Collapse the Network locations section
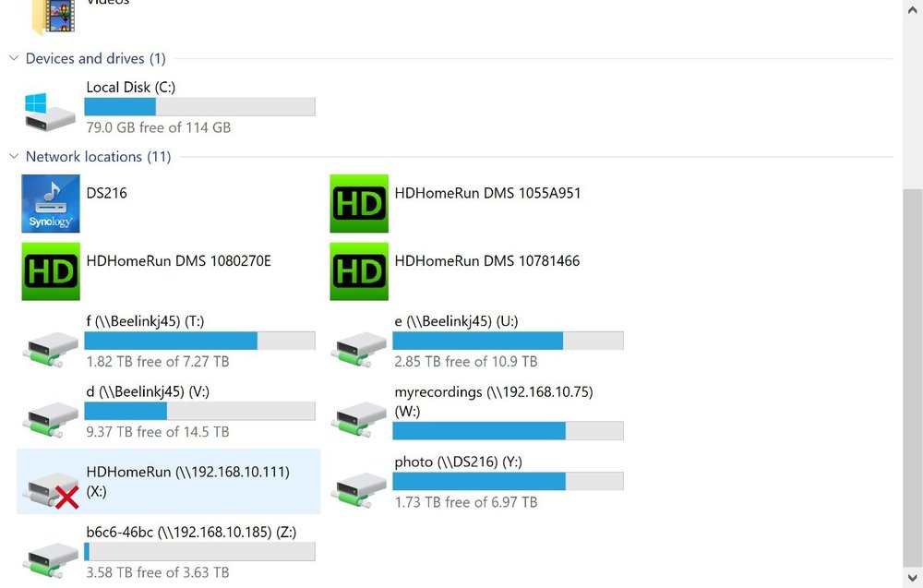Screen dimensions: 923x588 (13, 156)
